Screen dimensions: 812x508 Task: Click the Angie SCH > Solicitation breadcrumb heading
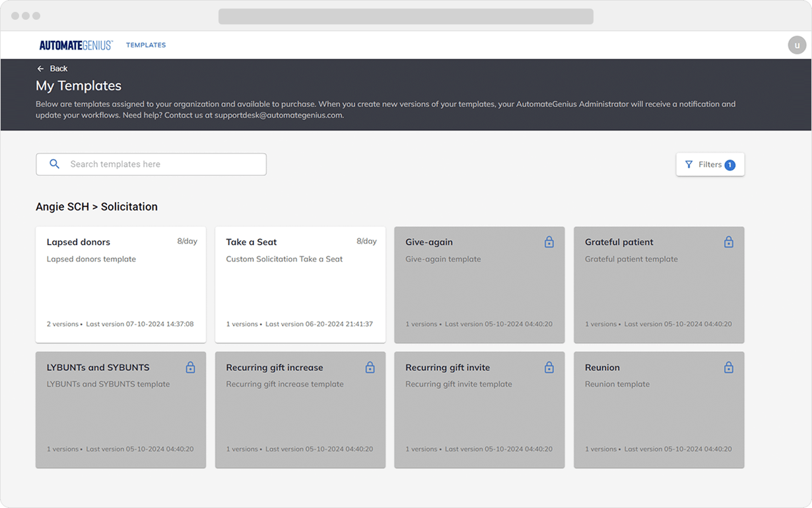96,206
